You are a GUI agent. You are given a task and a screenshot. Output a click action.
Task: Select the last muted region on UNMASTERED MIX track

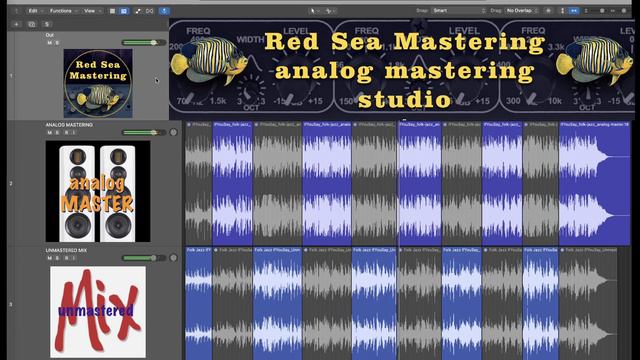(588, 303)
